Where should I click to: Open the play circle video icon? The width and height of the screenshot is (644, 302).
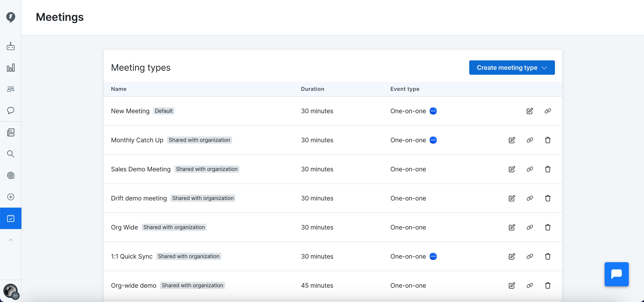11,197
